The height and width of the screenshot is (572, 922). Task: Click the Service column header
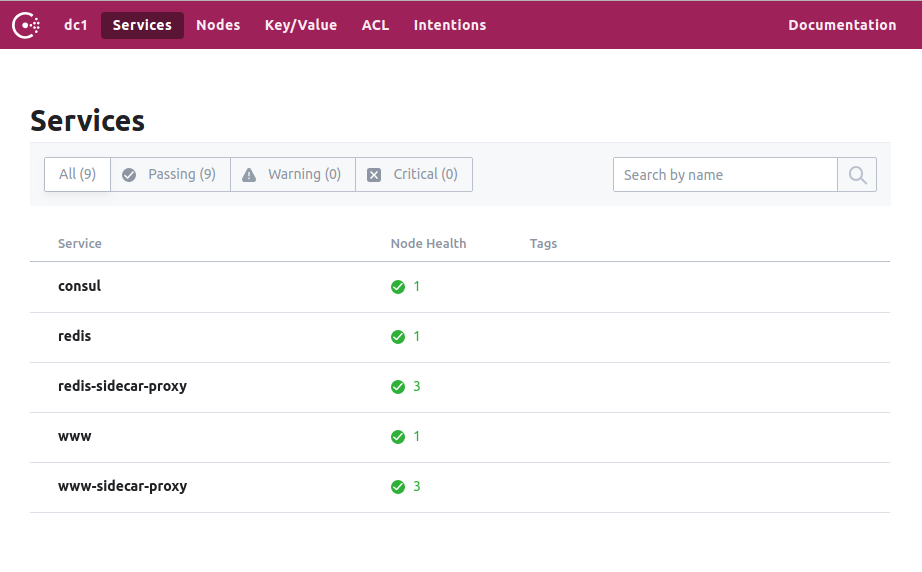click(80, 243)
